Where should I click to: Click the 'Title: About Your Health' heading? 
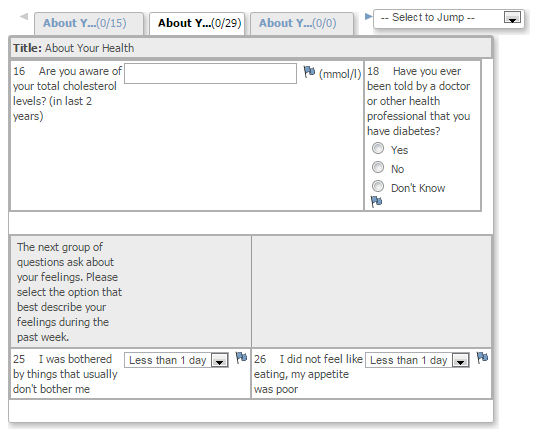click(73, 48)
